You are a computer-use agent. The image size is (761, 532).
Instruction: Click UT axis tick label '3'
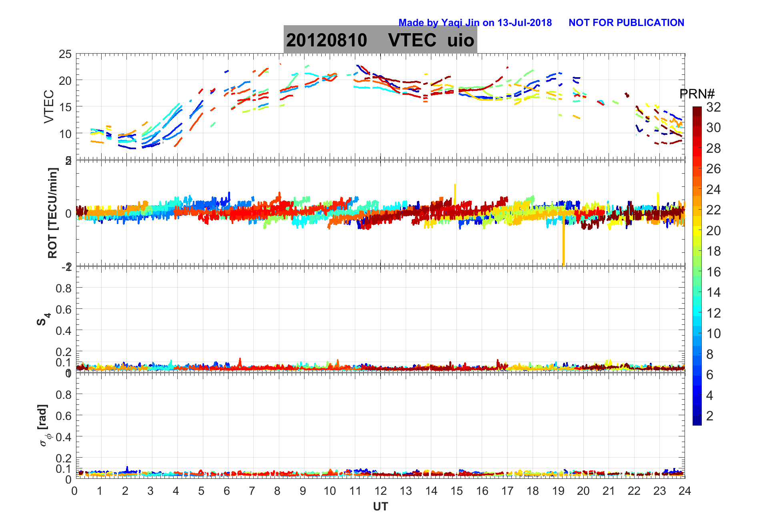click(x=150, y=491)
